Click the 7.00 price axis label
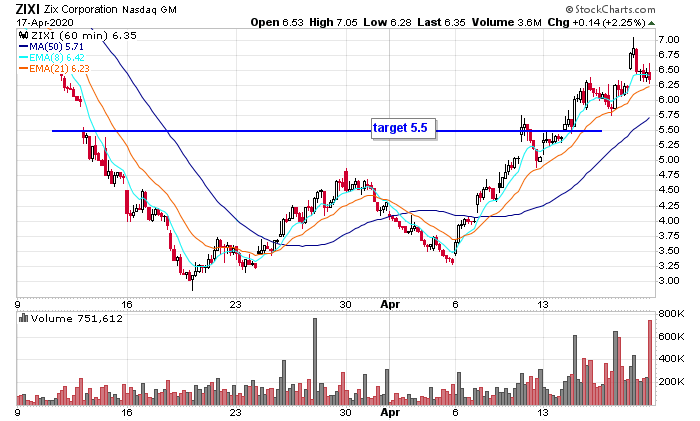This screenshot has height=421, width=700. 669,40
